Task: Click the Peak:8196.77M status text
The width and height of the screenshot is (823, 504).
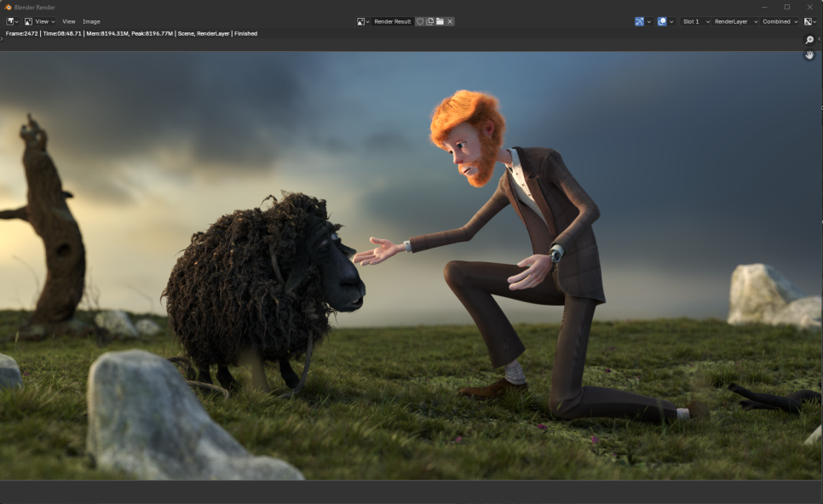Action: 152,33
